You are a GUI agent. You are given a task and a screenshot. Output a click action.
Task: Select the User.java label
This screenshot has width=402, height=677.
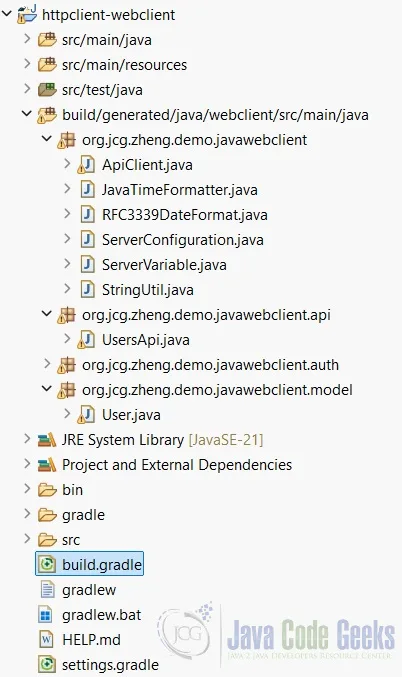point(131,415)
